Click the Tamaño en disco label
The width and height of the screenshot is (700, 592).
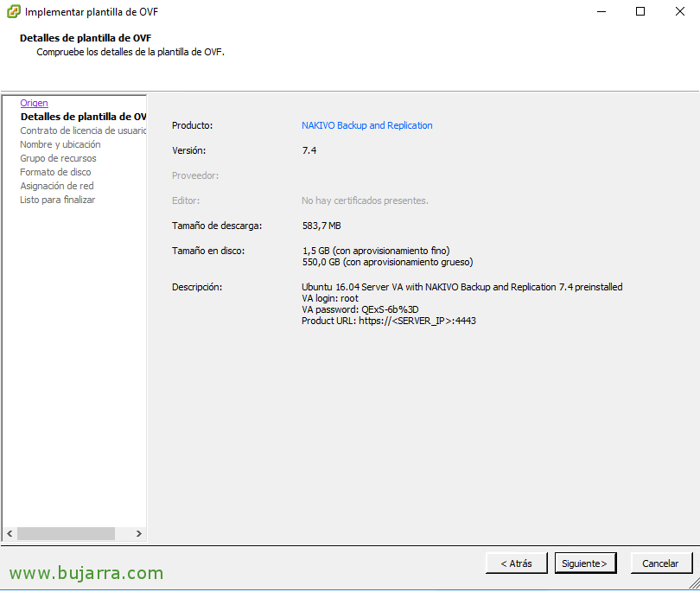click(208, 251)
